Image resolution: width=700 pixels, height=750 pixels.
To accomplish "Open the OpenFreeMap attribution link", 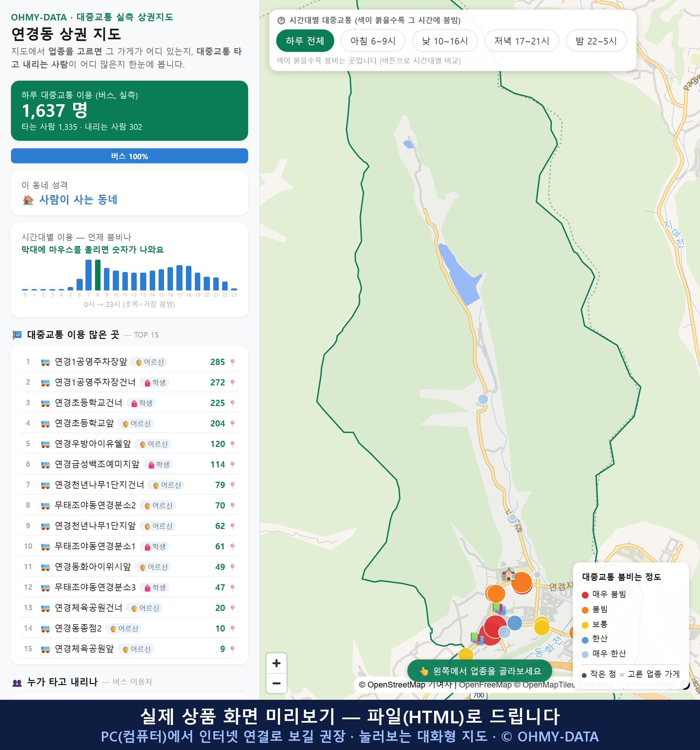I will click(485, 685).
